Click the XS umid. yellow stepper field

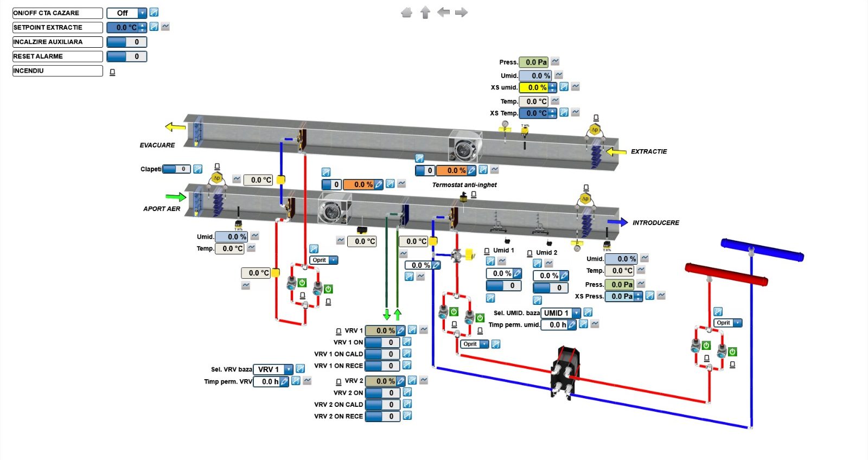point(534,87)
